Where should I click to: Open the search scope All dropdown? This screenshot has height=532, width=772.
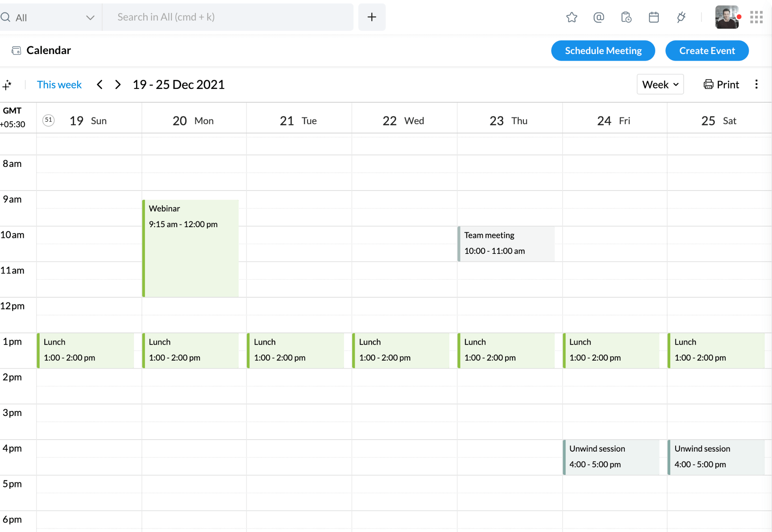point(50,17)
